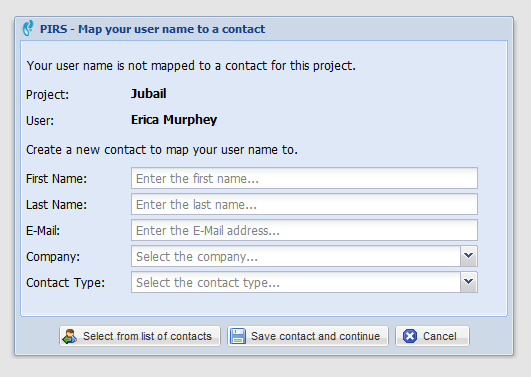The width and height of the screenshot is (531, 377).
Task: Click Save contact and continue button
Action: (308, 336)
